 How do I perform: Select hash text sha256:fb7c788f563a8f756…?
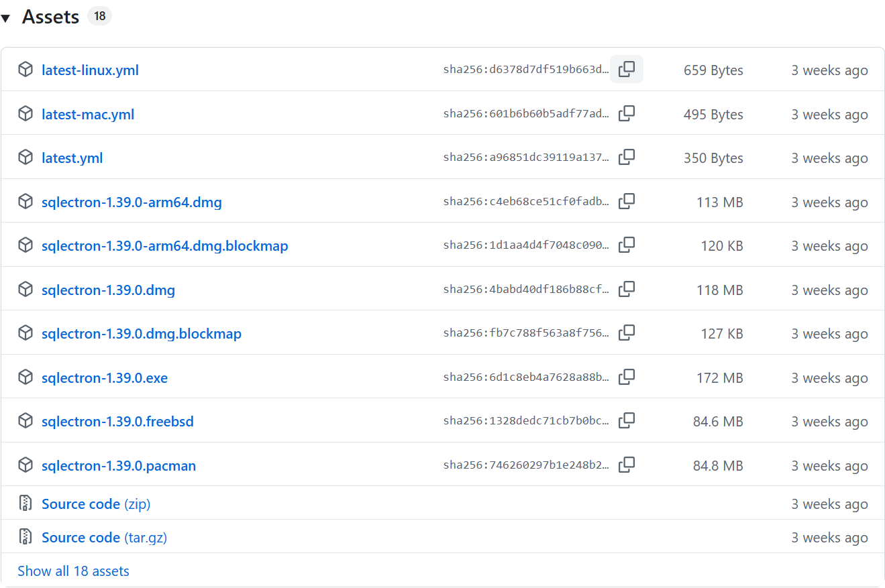click(526, 333)
